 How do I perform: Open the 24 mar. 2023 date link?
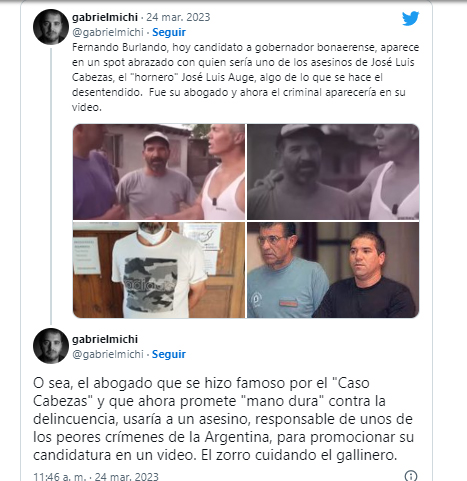[178, 17]
